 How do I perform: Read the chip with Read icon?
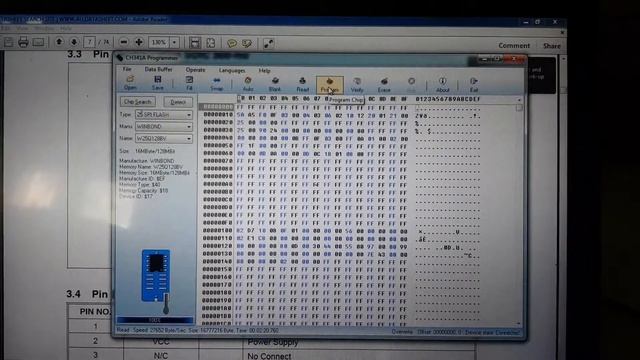pos(302,84)
